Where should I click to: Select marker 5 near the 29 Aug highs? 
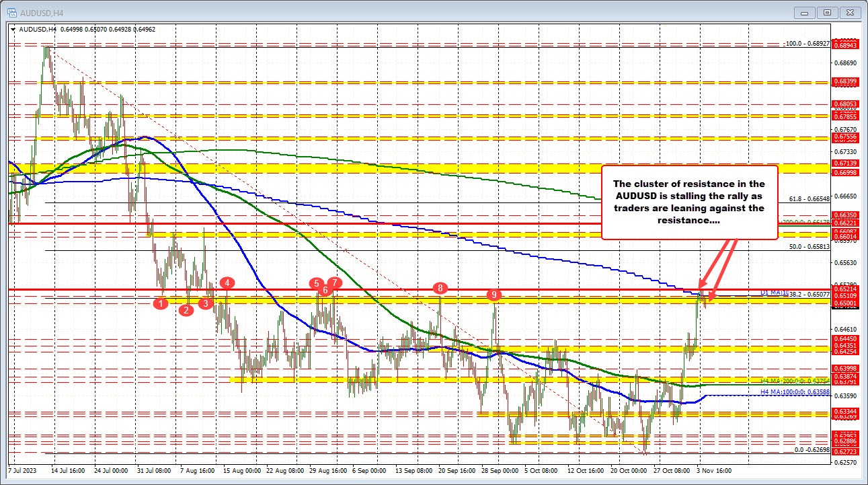tap(316, 284)
